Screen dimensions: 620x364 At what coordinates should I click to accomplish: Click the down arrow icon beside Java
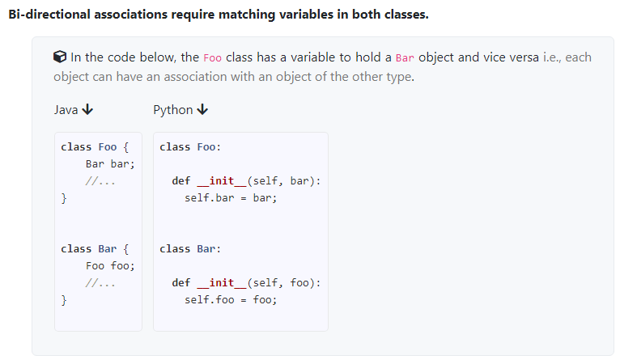coord(87,109)
